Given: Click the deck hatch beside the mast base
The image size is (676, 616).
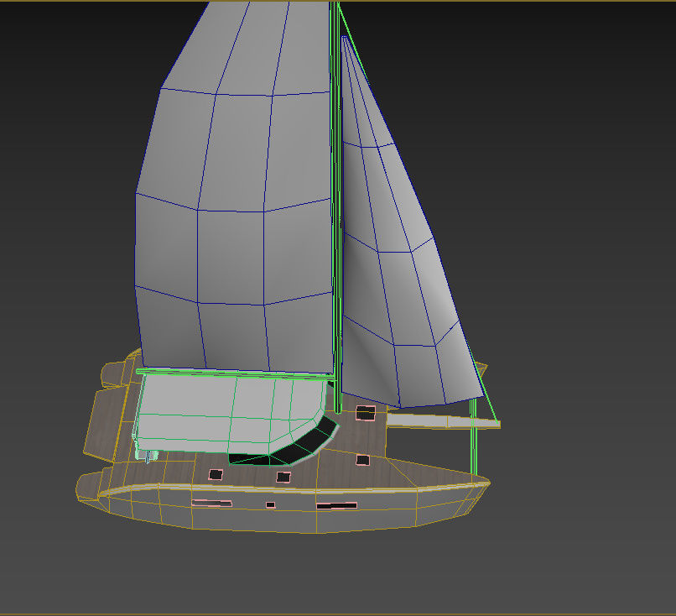Looking at the screenshot, I should point(366,413).
